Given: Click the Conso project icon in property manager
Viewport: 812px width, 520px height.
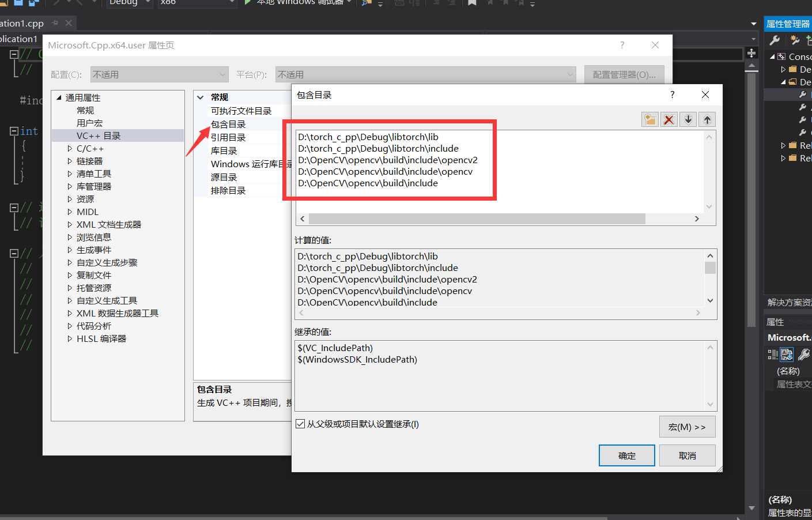Looking at the screenshot, I should 781,56.
